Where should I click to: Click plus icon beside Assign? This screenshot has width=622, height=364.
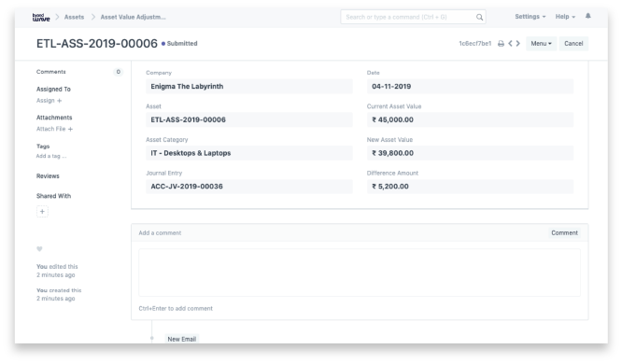point(60,101)
